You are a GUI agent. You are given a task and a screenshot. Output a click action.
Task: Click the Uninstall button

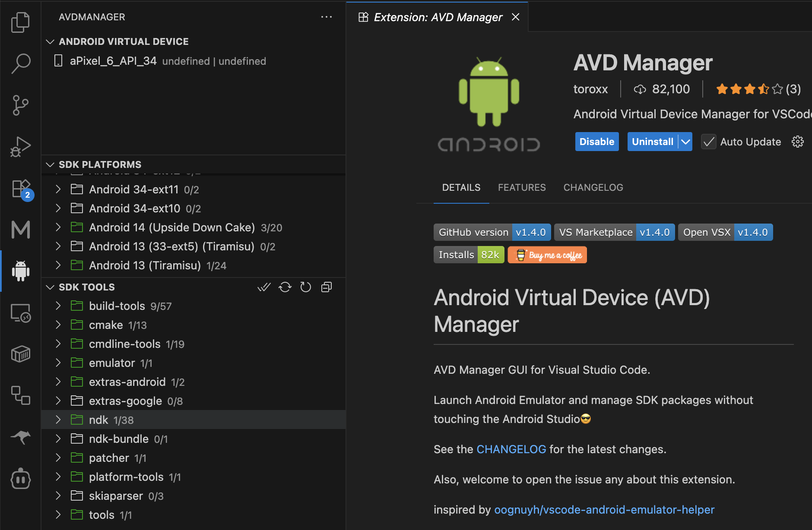[x=652, y=142]
